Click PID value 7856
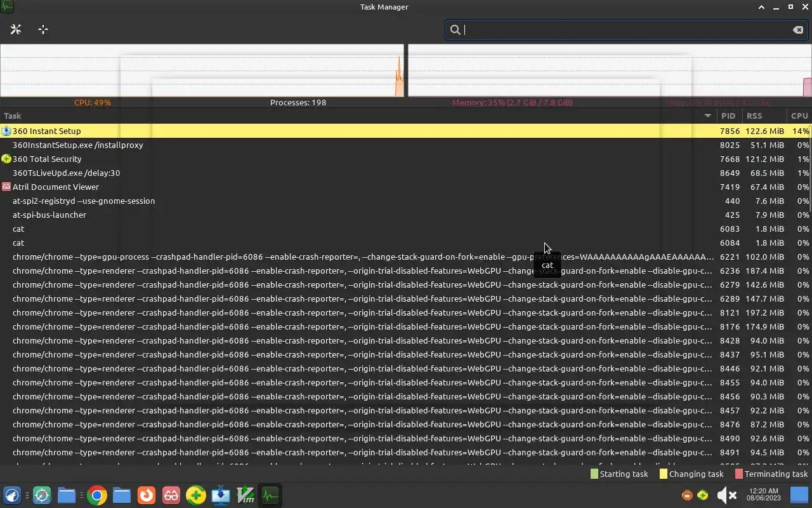 tap(730, 131)
